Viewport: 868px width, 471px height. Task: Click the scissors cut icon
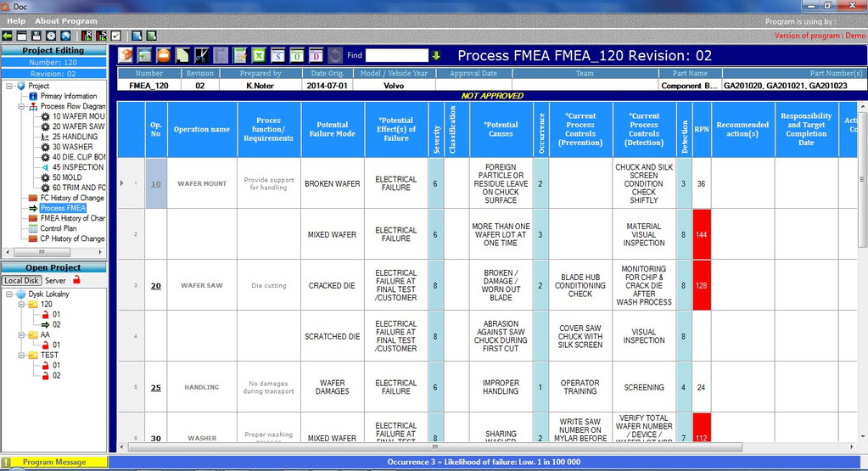tap(201, 55)
